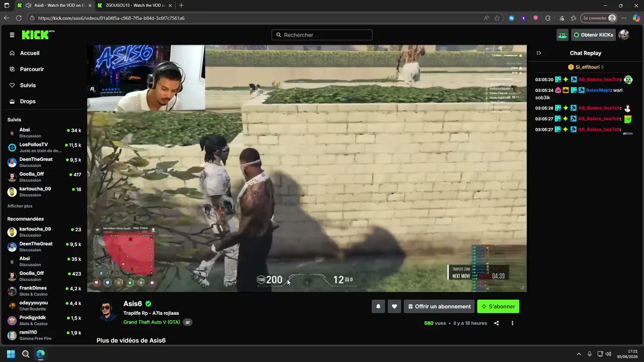Open Accueil in the sidebar
This screenshot has width=644, height=362.
tap(30, 53)
